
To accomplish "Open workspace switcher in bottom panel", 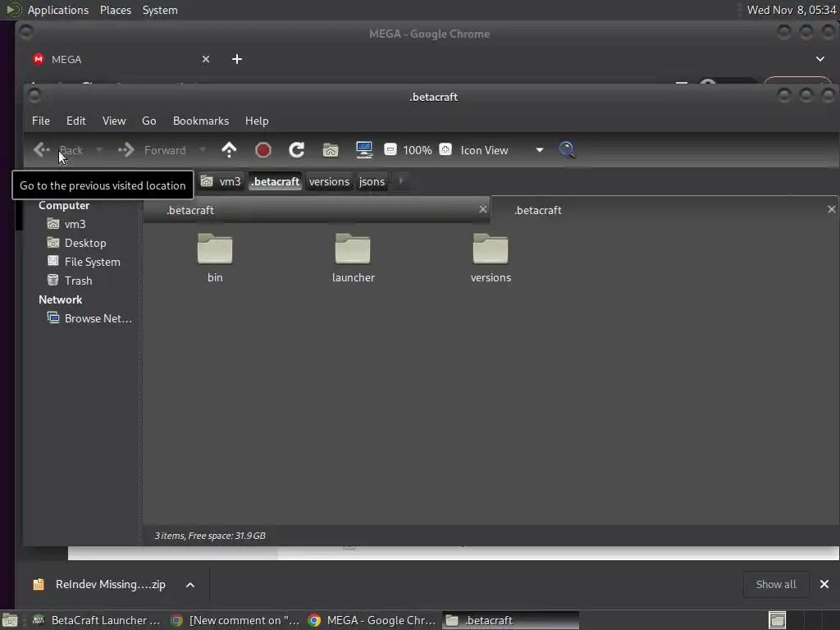I will coord(777,620).
